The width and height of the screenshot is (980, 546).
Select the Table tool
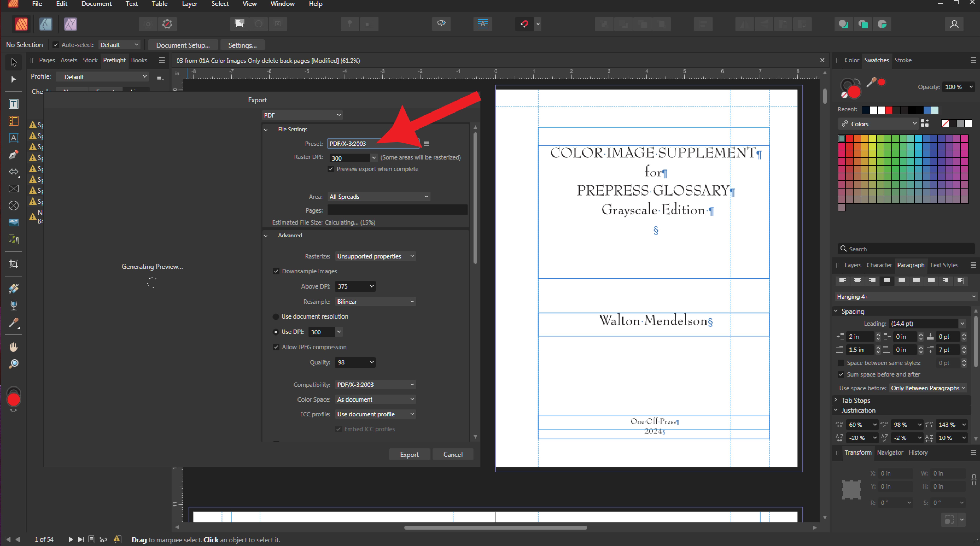[14, 121]
